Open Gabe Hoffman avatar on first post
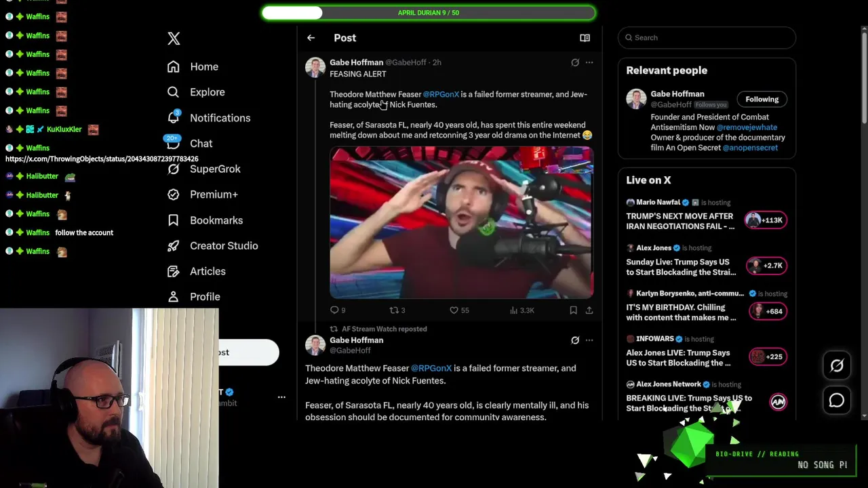 click(315, 68)
